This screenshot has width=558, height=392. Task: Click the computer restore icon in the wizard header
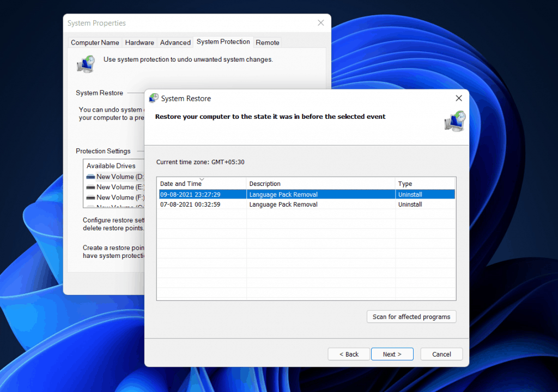click(x=454, y=121)
